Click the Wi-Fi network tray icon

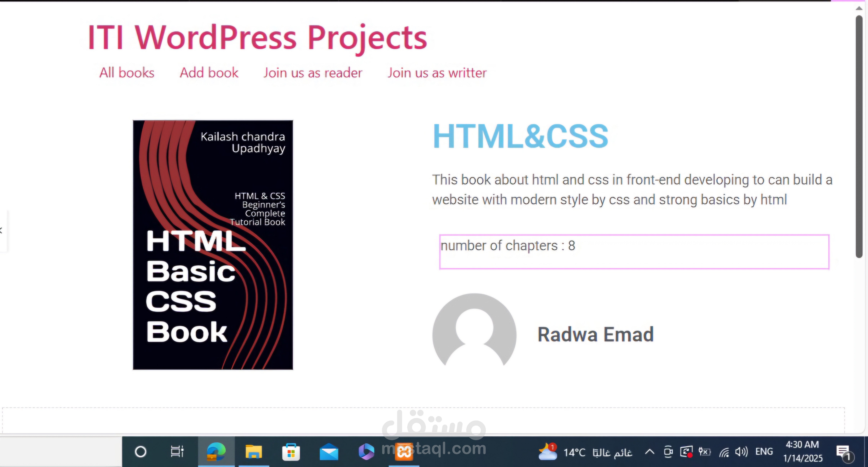coord(724,452)
